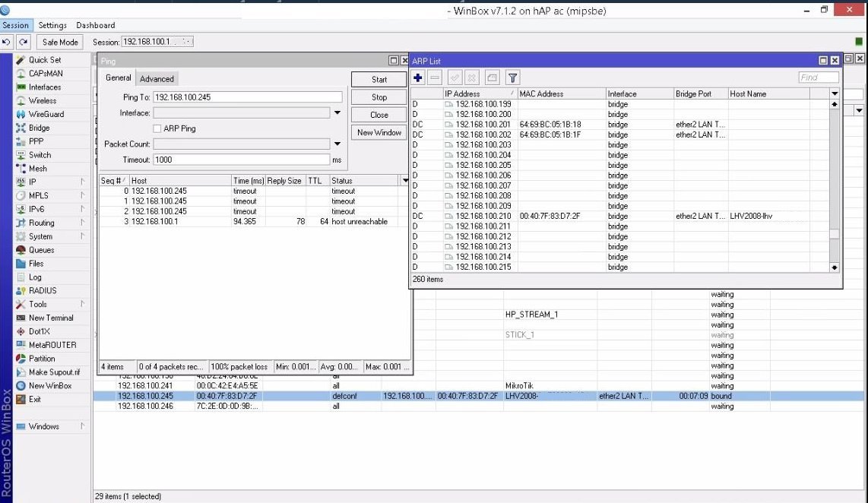Expand the IPv6 submenu
868x503 pixels.
click(x=83, y=209)
